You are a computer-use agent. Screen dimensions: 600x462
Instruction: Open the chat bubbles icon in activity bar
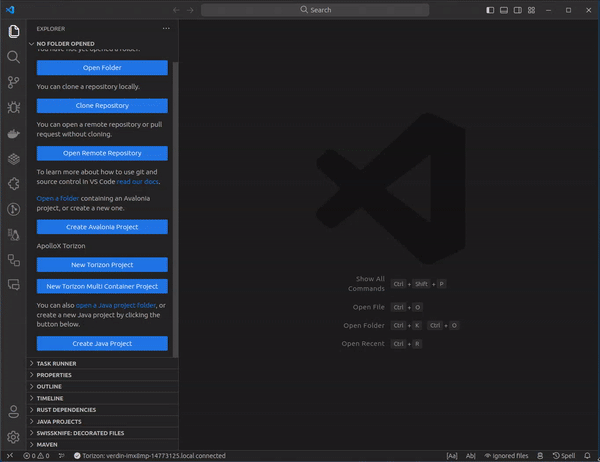[x=13, y=285]
